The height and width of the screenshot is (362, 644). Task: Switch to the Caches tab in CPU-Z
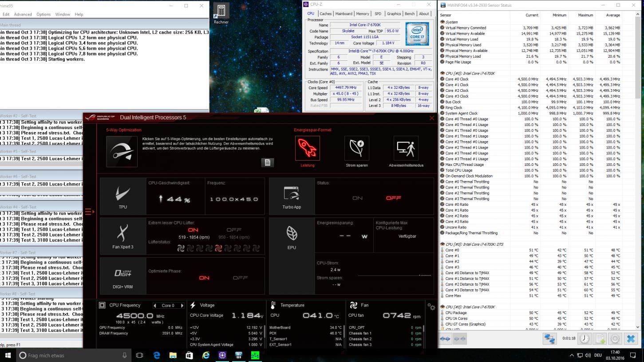pos(325,14)
